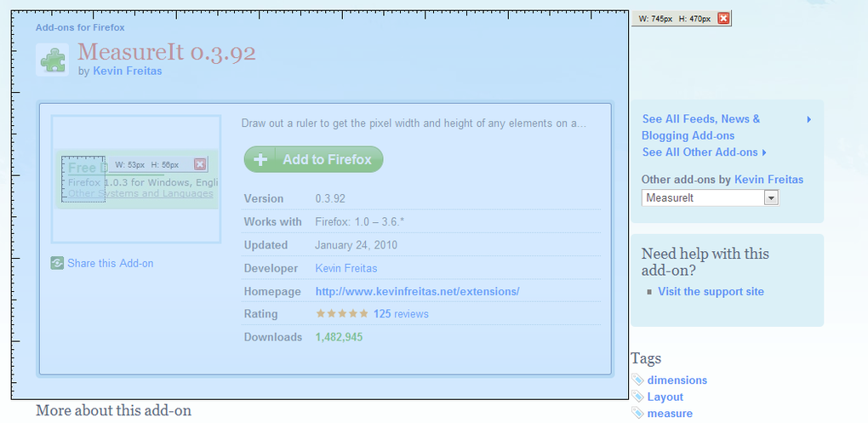Click the green puzzle piece add-on icon

tap(53, 60)
